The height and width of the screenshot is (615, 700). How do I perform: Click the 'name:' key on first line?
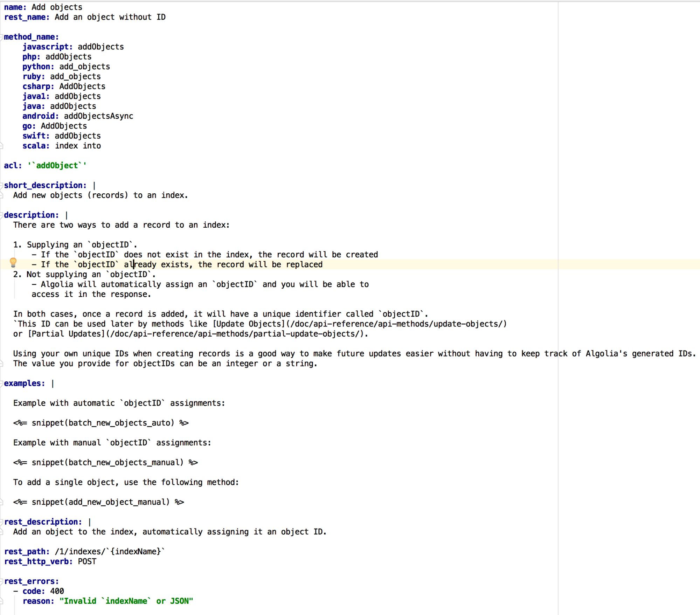tap(15, 7)
